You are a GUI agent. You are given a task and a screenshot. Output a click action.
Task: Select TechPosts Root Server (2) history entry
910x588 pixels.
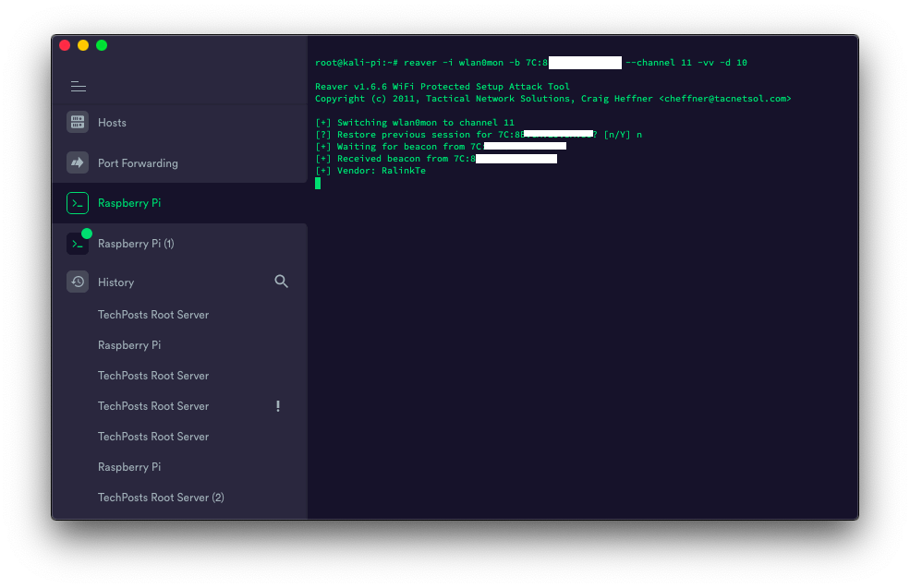coord(161,498)
